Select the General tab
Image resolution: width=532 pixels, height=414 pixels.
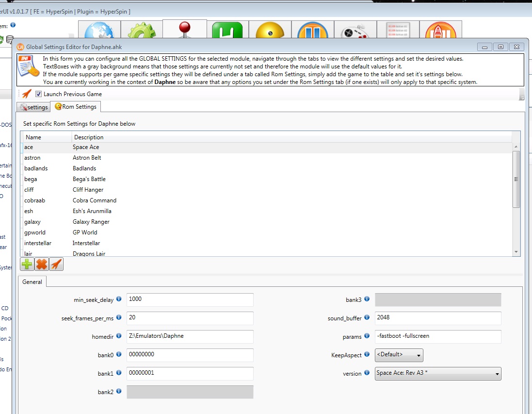click(x=32, y=282)
